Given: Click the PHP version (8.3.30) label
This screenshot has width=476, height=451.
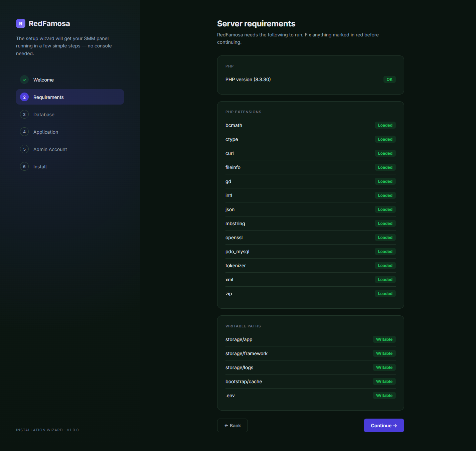Looking at the screenshot, I should 248,80.
